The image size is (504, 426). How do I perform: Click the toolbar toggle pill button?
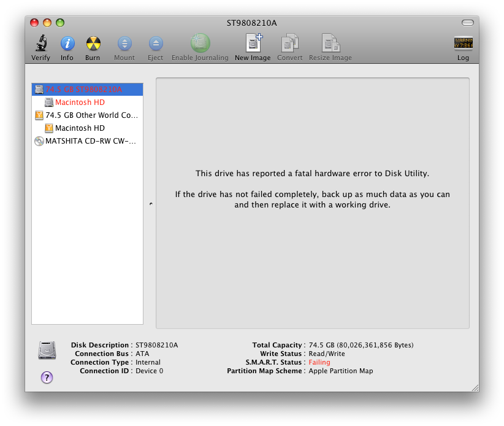click(468, 23)
